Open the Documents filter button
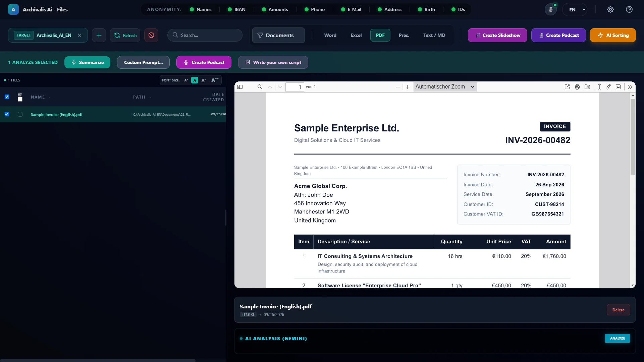This screenshot has width=644, height=362. pyautogui.click(x=278, y=35)
